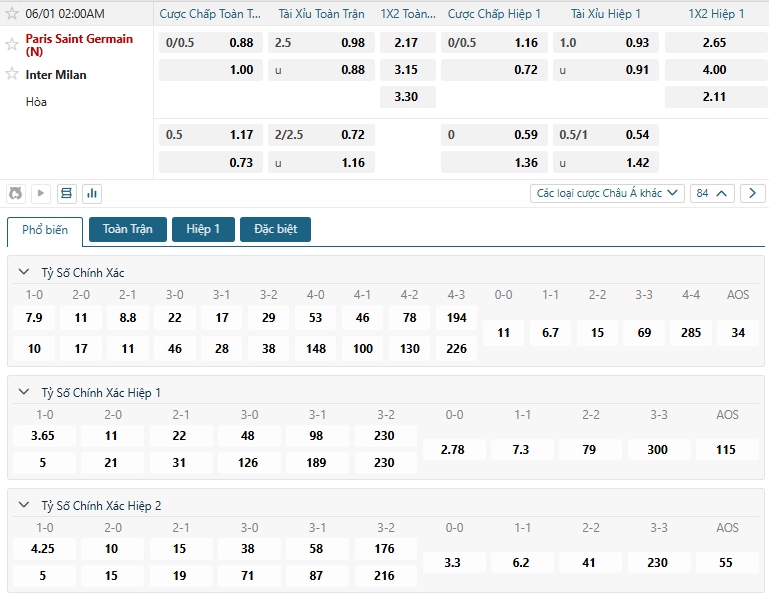Click Paris Saint Germain team name

(x=79, y=39)
